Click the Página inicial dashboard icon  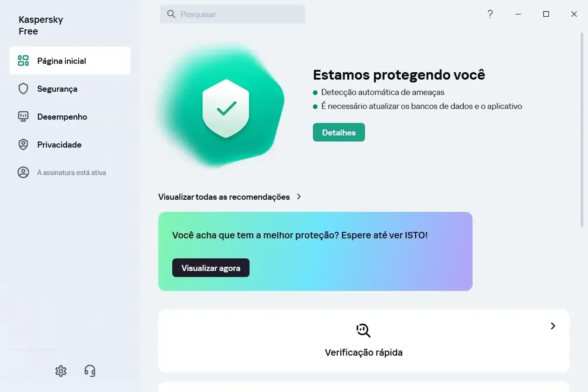point(23,61)
